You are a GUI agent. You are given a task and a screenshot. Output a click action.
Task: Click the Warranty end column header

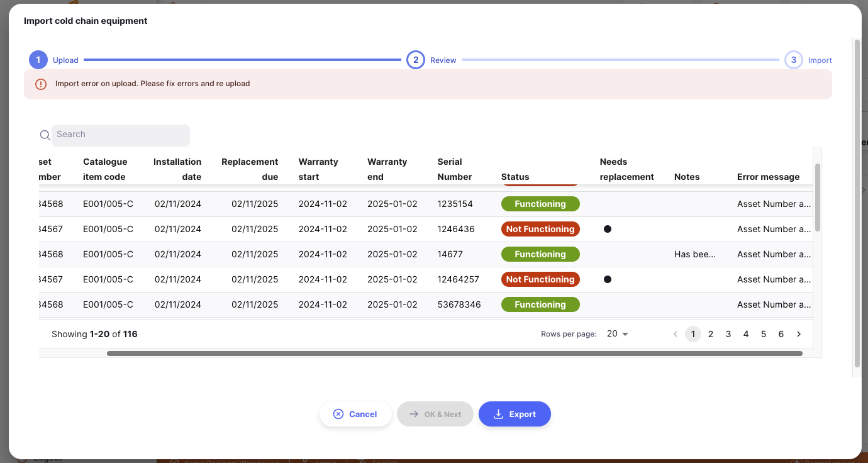(387, 169)
